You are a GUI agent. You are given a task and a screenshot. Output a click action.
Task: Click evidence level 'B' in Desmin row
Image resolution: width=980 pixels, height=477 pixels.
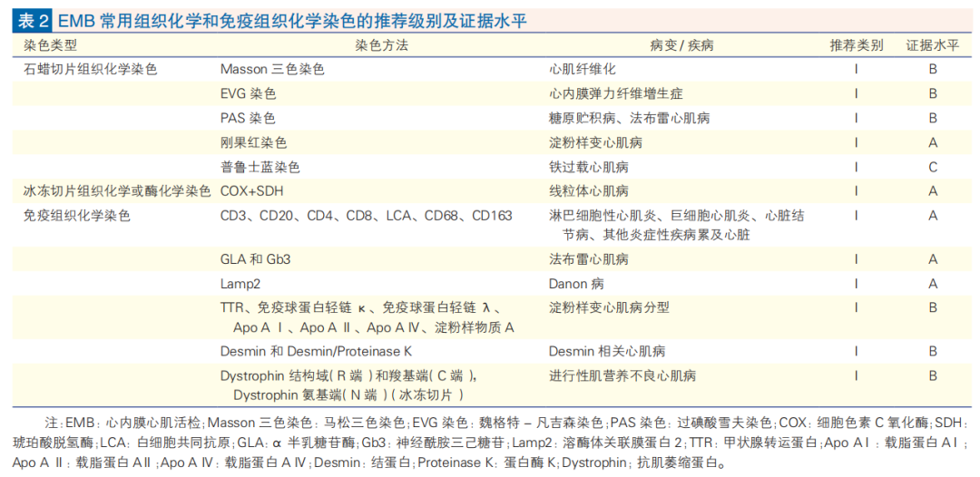pos(933,352)
